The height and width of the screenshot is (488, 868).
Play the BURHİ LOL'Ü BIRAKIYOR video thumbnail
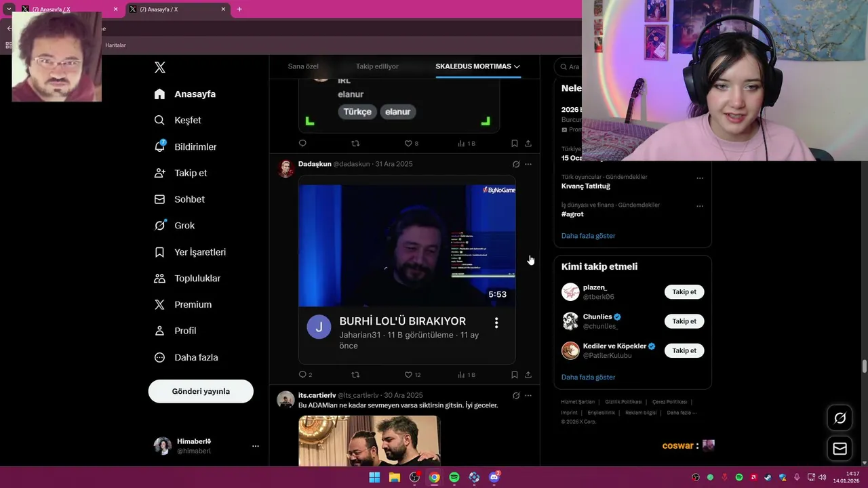coord(407,245)
